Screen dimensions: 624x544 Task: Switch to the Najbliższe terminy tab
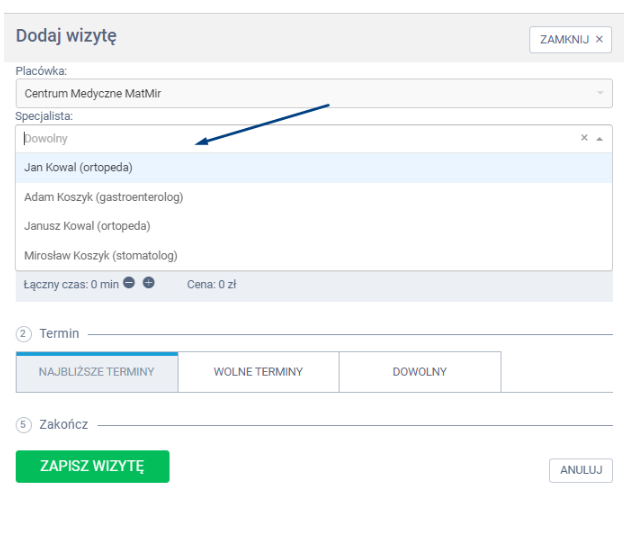click(97, 372)
